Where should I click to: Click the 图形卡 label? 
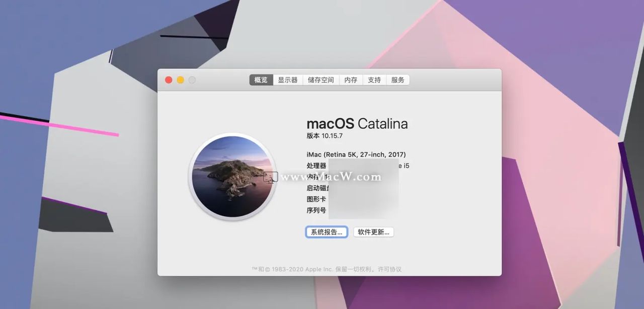(316, 199)
